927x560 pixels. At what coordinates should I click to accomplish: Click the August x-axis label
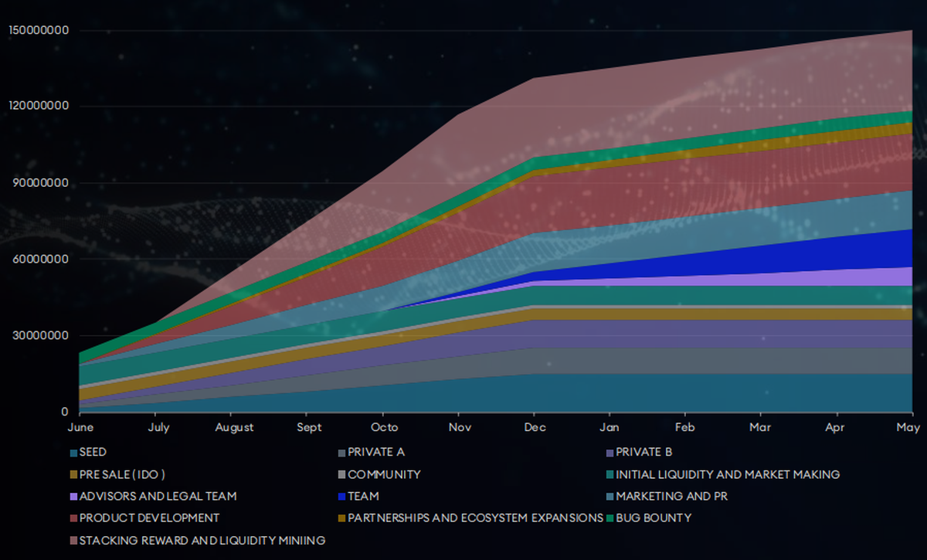234,427
